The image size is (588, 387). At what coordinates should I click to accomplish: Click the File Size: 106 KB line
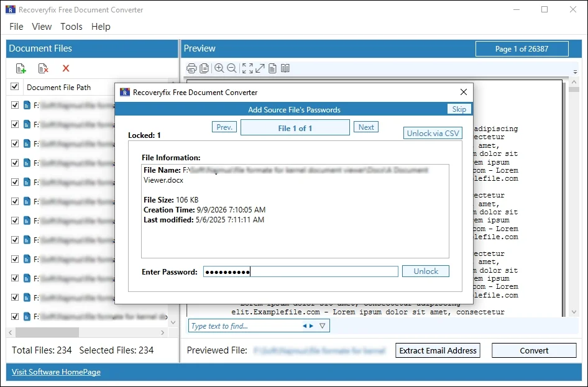[171, 199]
